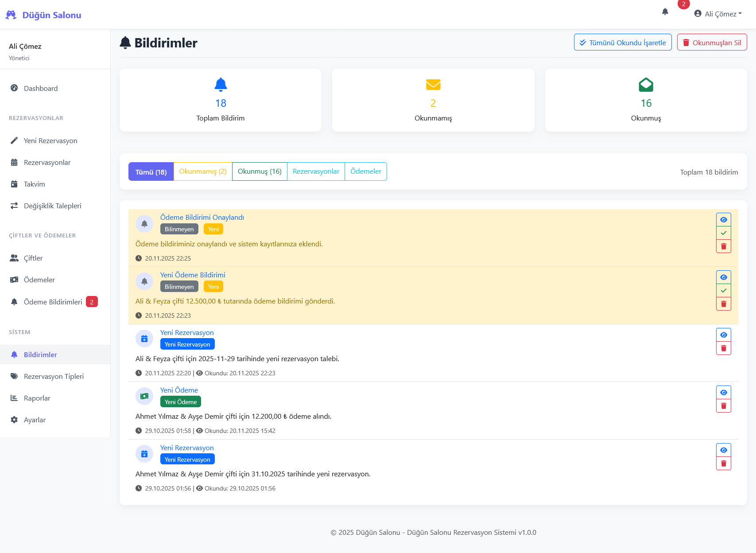Open Ayarlar settings in sidebar
This screenshot has height=553, width=756.
pyautogui.click(x=35, y=420)
